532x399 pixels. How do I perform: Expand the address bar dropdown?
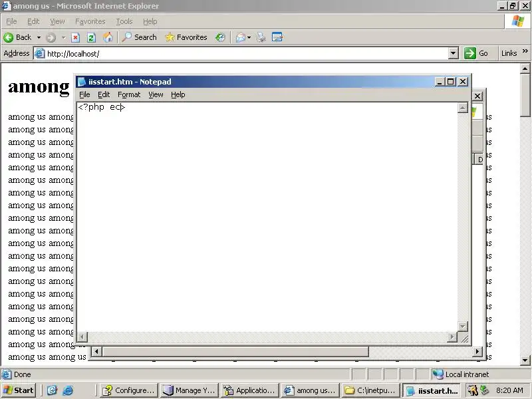click(x=454, y=54)
